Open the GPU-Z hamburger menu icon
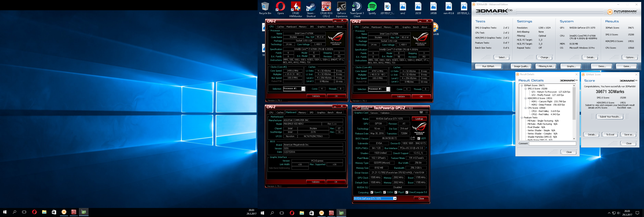Screen dimensions: 644x217 pos(426,112)
